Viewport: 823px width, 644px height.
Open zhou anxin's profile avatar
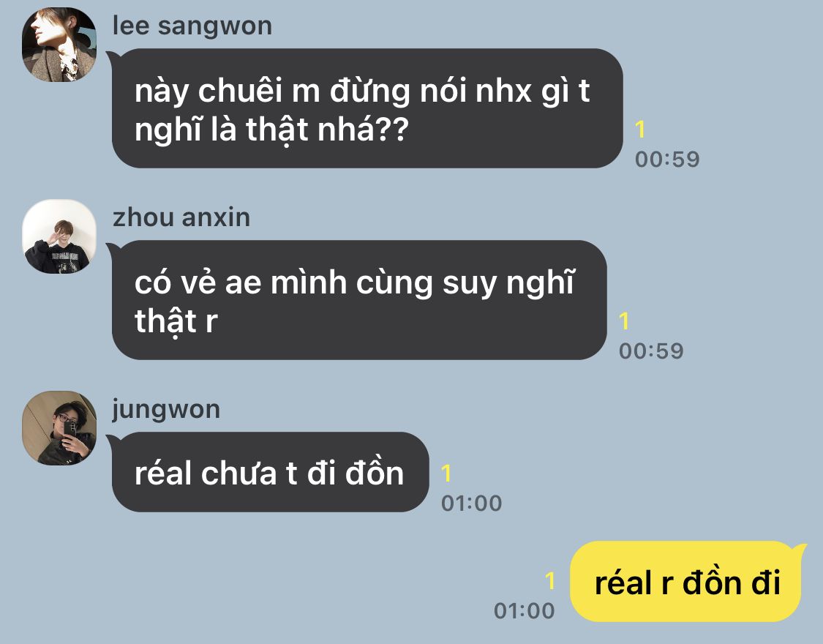[59, 236]
